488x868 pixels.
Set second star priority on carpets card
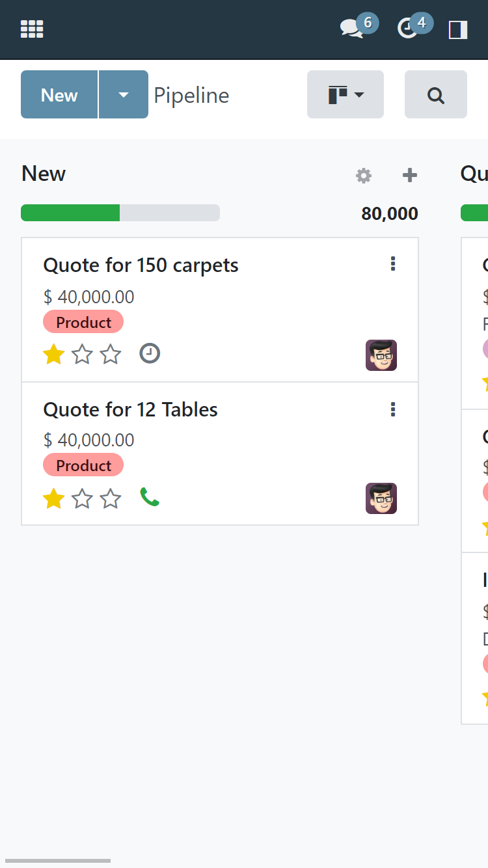coord(82,355)
